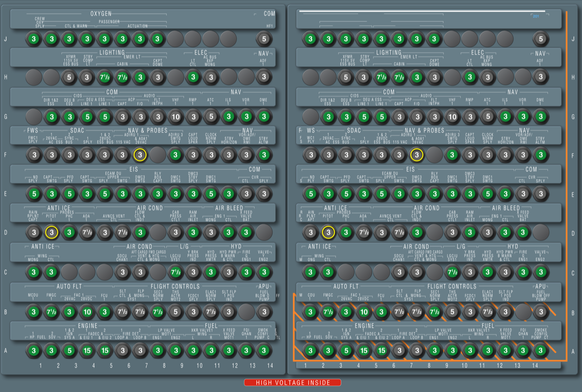Click ADF 1 NAV breaker on right panel
The image size is (582, 392).
[540, 77]
